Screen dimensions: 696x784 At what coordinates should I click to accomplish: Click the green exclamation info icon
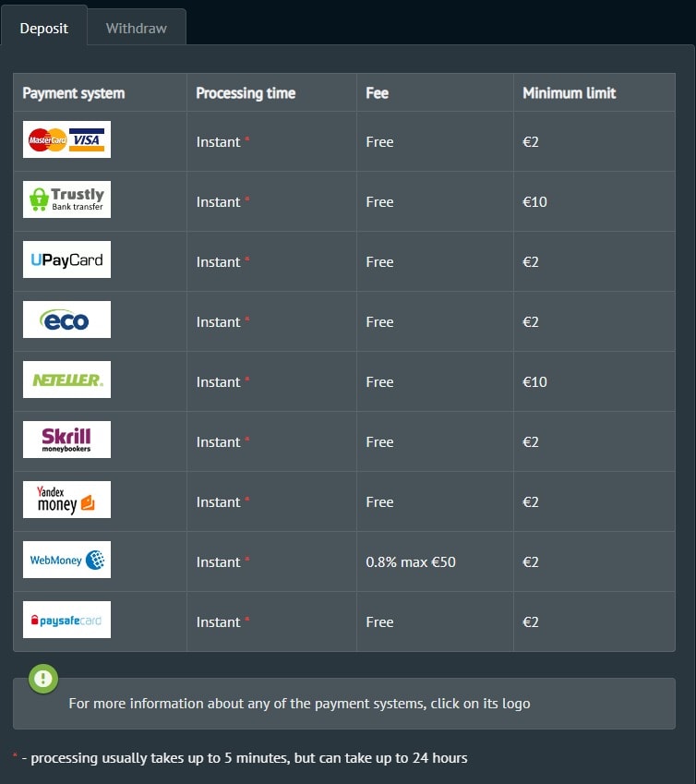click(43, 679)
